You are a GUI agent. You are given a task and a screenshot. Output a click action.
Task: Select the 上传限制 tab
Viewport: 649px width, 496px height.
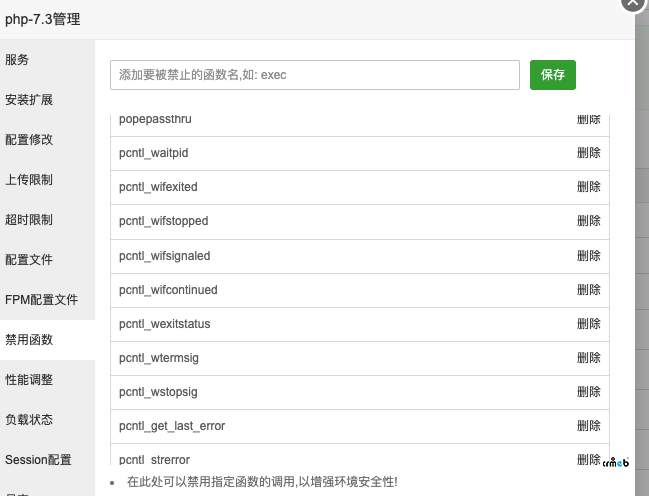(29, 180)
